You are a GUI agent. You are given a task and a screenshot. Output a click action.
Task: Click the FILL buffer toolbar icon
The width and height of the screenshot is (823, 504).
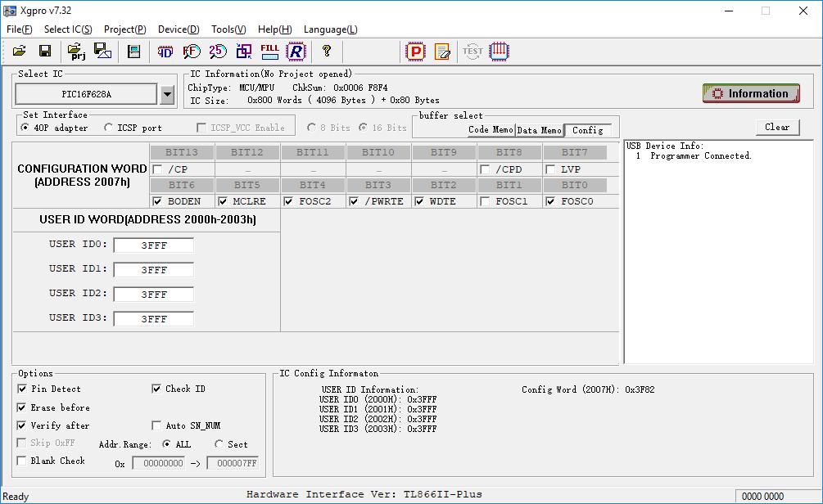(x=269, y=52)
